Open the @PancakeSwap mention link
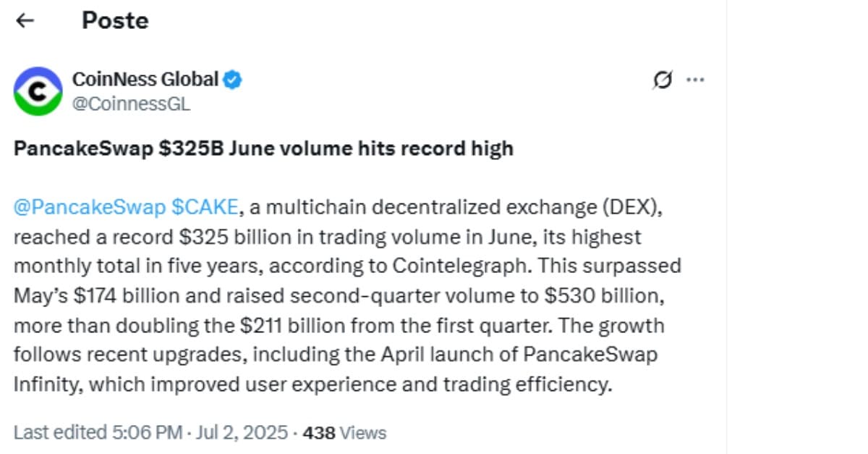This screenshot has width=868, height=454. pyautogui.click(x=89, y=207)
